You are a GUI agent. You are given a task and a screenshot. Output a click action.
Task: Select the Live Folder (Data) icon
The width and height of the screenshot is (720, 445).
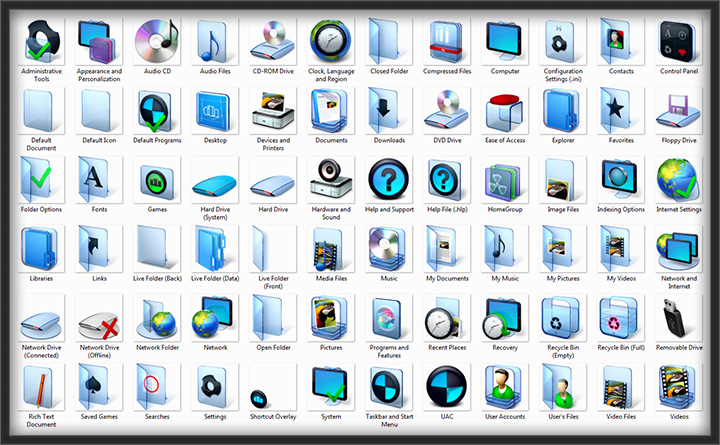click(214, 249)
